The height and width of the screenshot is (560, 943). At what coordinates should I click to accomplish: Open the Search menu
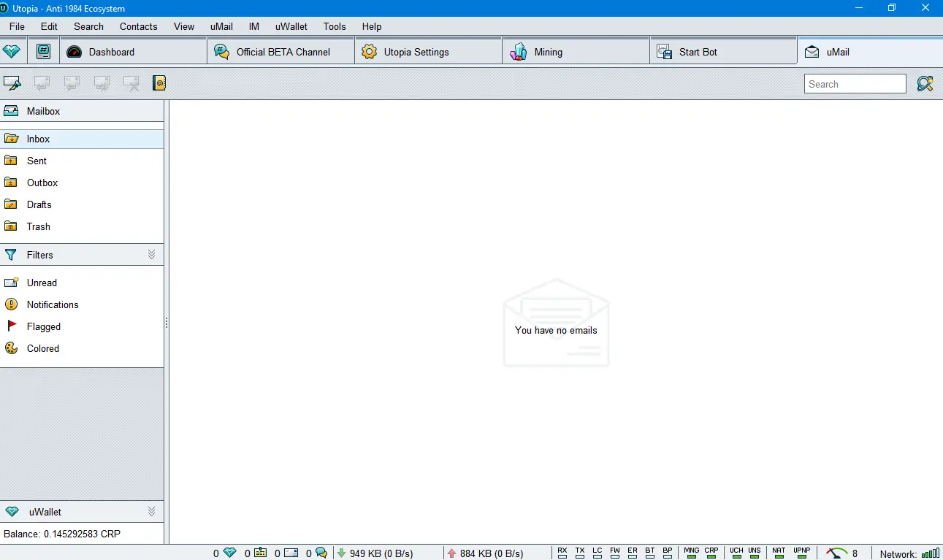pos(88,26)
